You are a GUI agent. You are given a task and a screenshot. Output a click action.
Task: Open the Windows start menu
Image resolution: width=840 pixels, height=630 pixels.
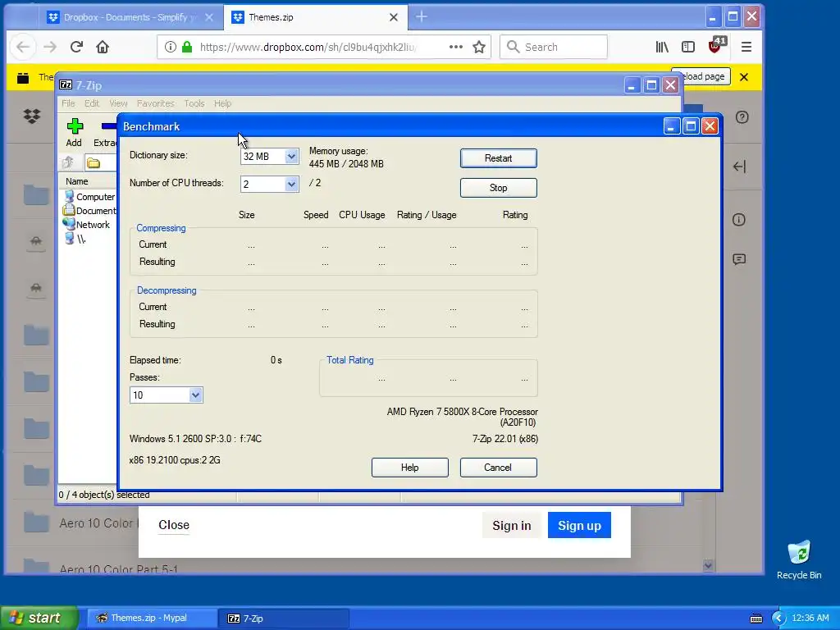tap(39, 619)
